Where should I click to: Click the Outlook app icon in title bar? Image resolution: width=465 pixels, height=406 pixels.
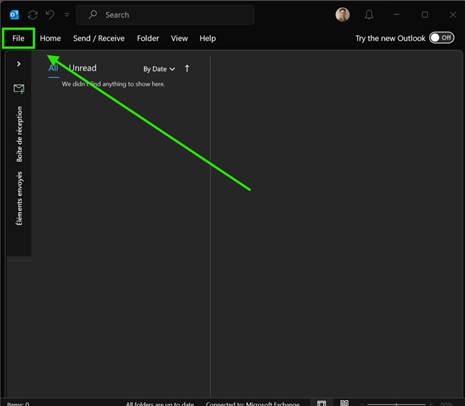[x=14, y=15]
